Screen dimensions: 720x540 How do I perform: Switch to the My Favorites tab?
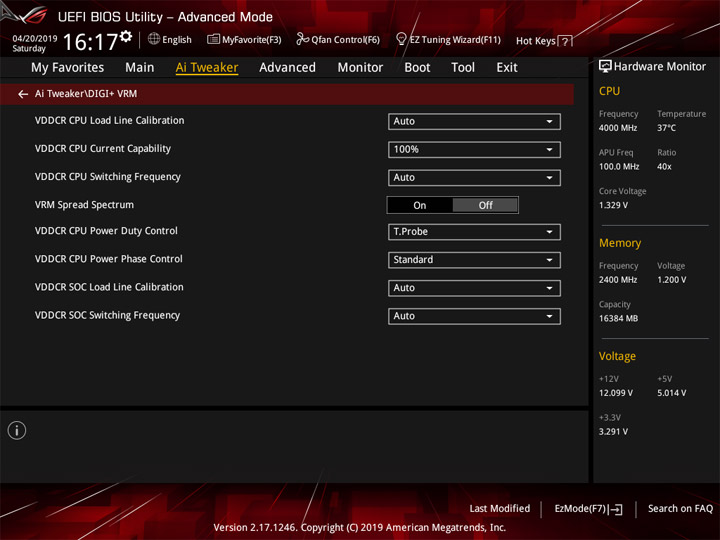click(68, 68)
